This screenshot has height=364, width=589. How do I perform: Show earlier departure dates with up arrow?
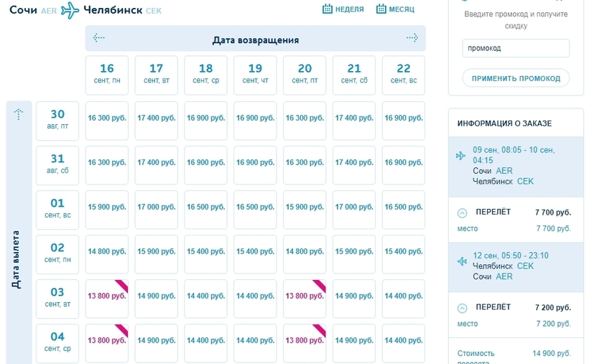click(19, 114)
